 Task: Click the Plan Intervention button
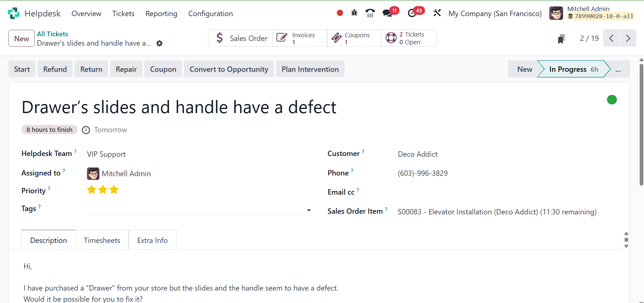coord(310,69)
